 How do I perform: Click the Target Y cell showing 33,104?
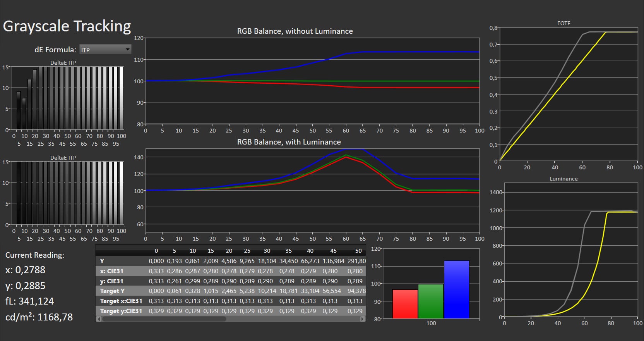coord(310,291)
